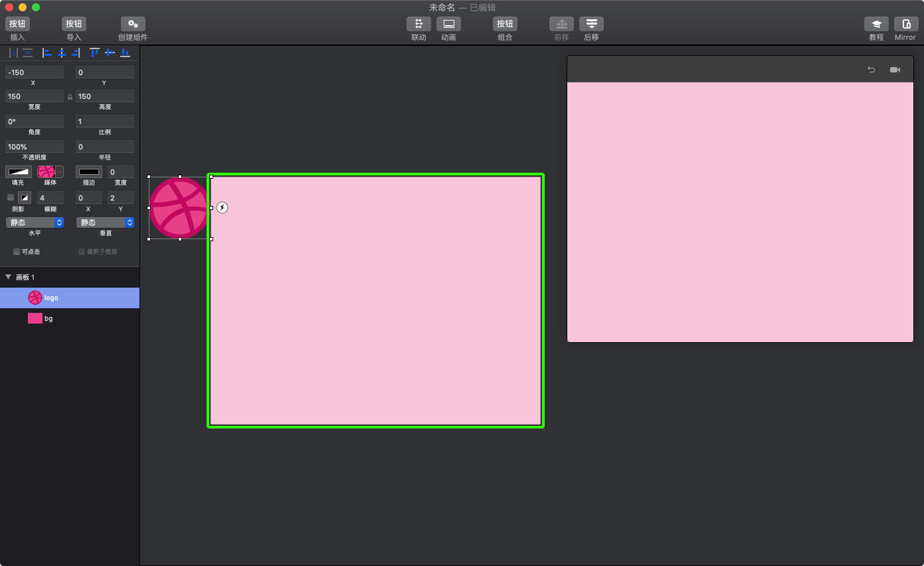Open the 垂直 vertical scroll dropdown
Screen dimensions: 924x566
tap(105, 223)
